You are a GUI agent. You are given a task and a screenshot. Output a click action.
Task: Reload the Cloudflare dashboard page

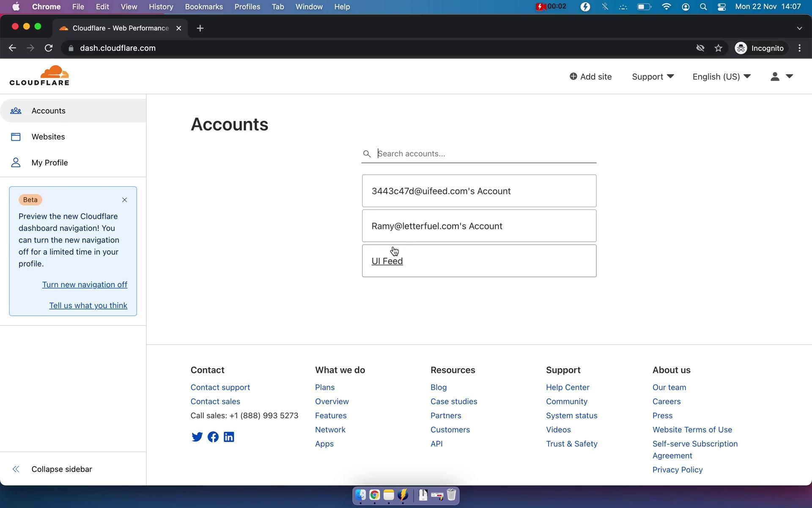tap(49, 48)
